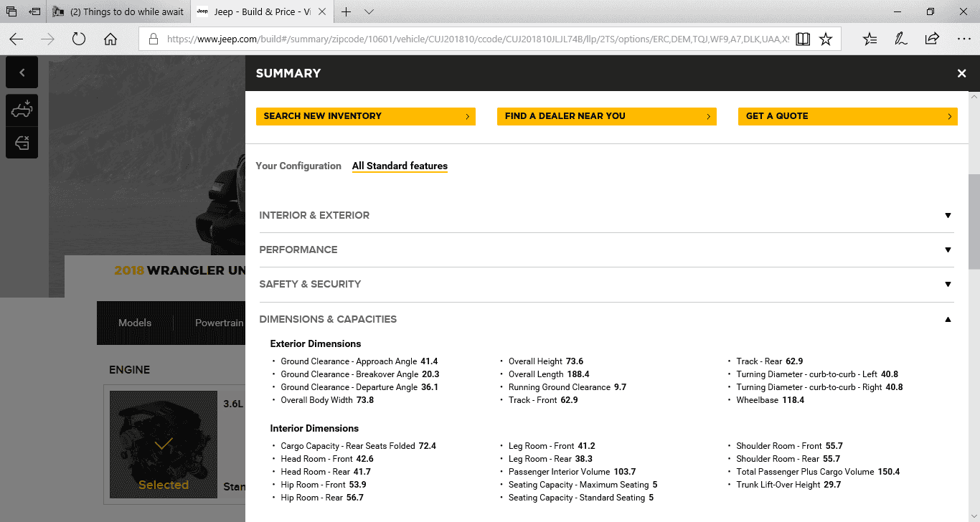Click the Shoulder Room - Rear 55.7 entry
This screenshot has height=522, width=980.
pos(788,459)
